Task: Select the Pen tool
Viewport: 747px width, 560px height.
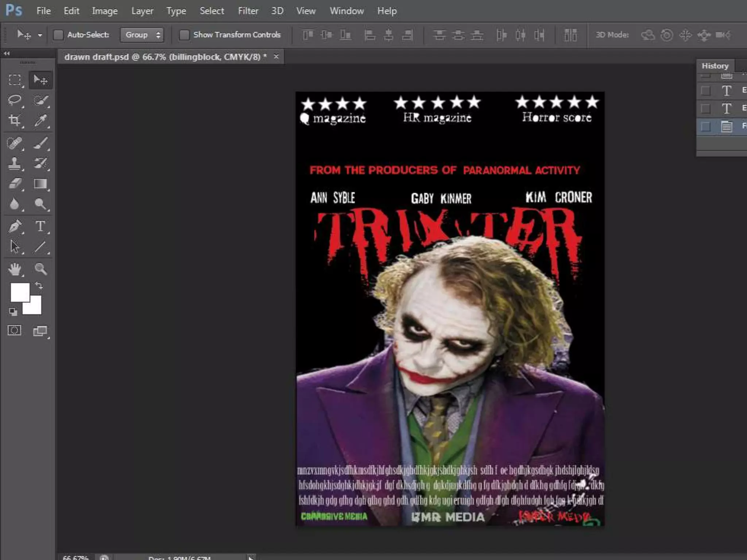Action: pyautogui.click(x=15, y=226)
